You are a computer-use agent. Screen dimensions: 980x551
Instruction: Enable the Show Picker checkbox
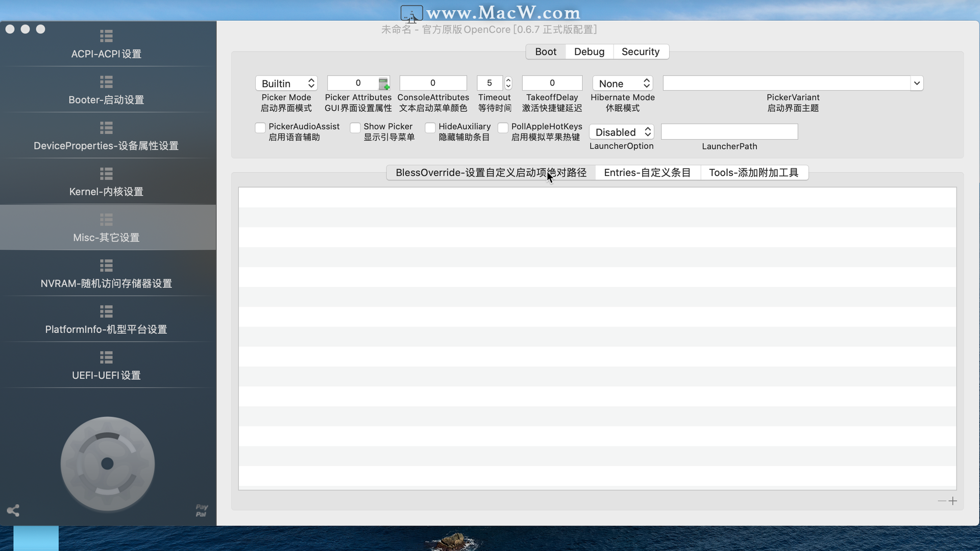354,127
